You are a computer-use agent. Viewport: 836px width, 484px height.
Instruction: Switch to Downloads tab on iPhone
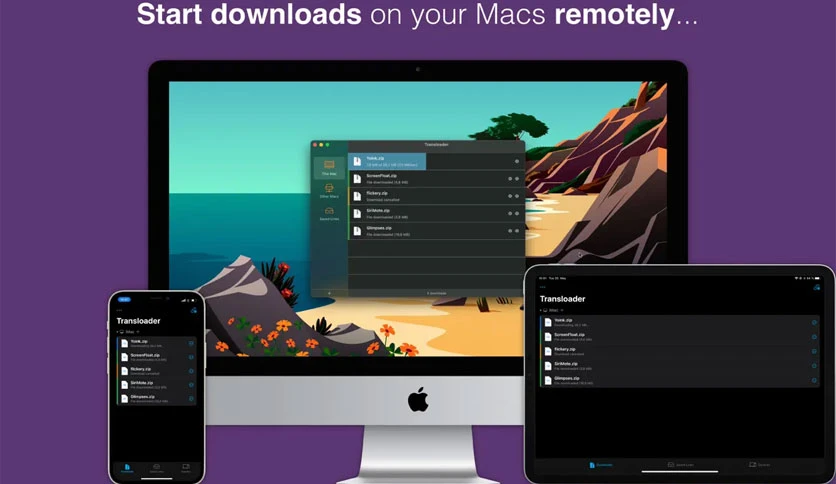pos(127,468)
